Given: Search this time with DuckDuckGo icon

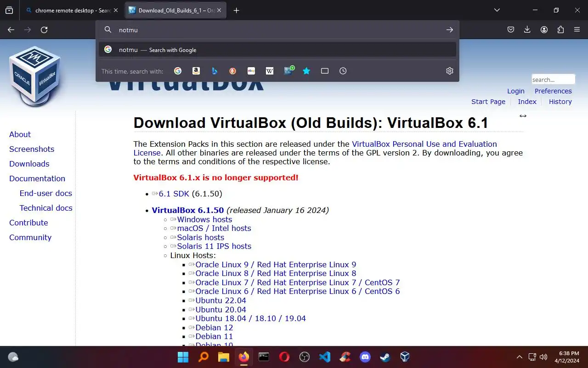Looking at the screenshot, I should coord(233,71).
